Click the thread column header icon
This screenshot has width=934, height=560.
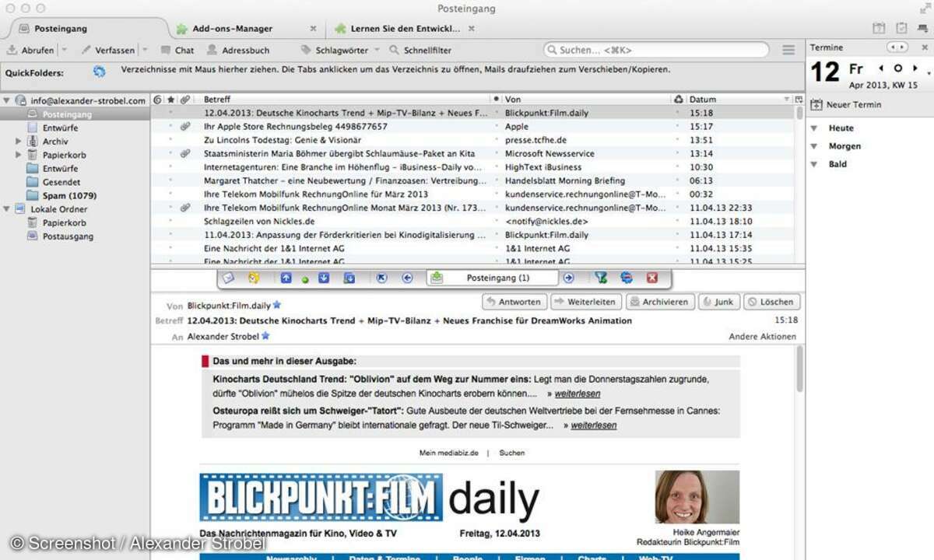click(x=158, y=100)
